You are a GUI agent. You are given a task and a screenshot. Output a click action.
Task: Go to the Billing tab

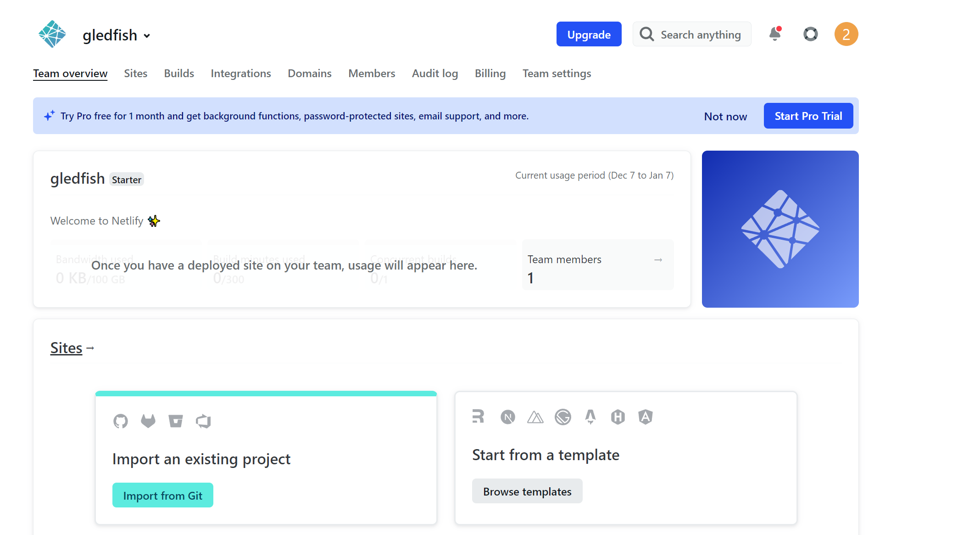pos(490,73)
